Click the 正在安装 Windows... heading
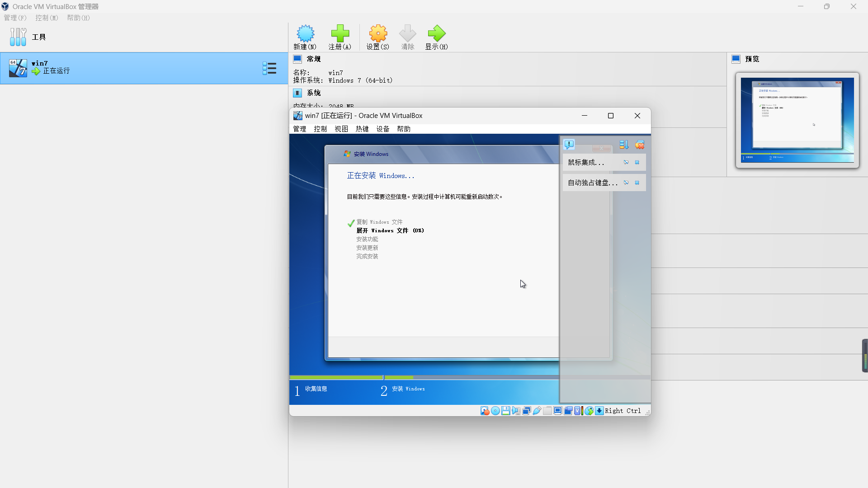Viewport: 868px width, 488px height. click(381, 175)
